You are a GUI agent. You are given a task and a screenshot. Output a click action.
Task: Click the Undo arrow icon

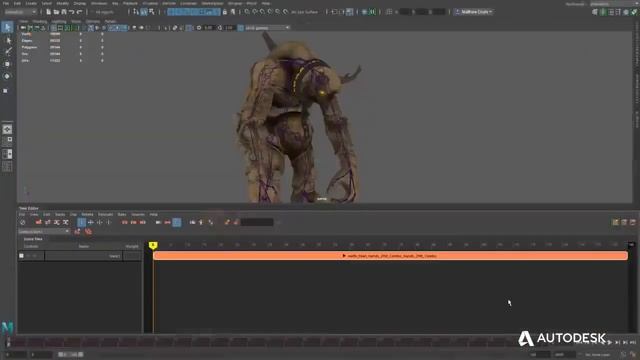pyautogui.click(x=71, y=12)
